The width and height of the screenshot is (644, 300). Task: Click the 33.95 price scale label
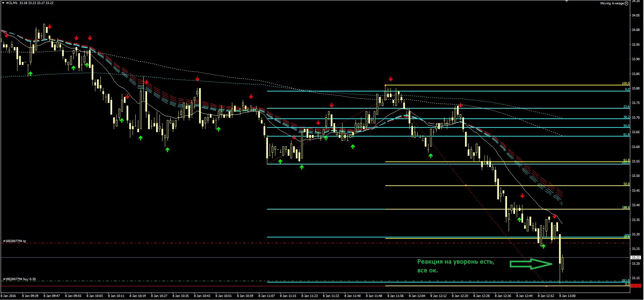[x=636, y=45]
